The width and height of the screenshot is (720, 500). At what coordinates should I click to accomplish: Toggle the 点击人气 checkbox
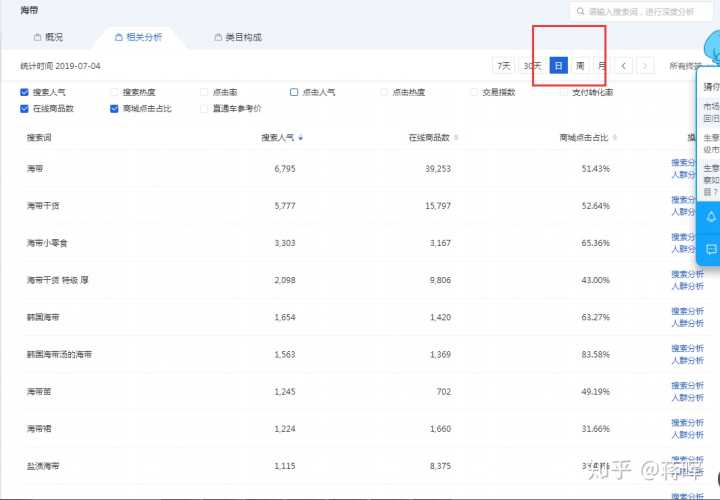coord(295,92)
